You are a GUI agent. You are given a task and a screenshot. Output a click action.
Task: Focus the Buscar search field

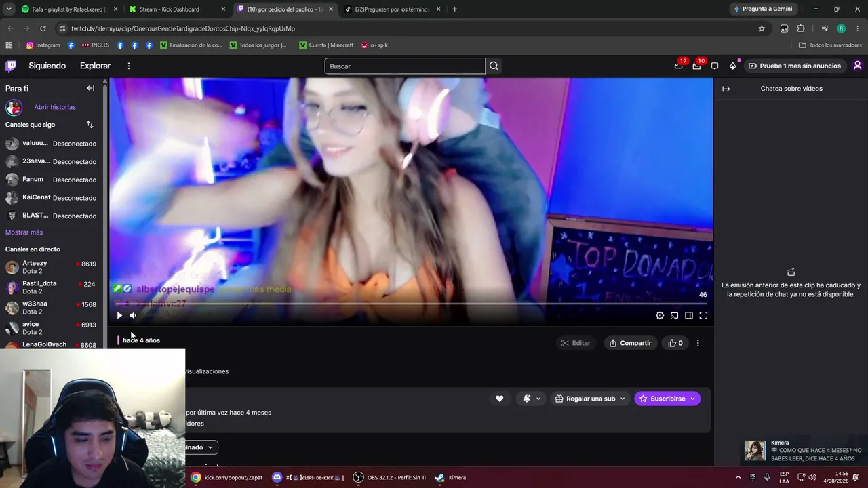405,66
